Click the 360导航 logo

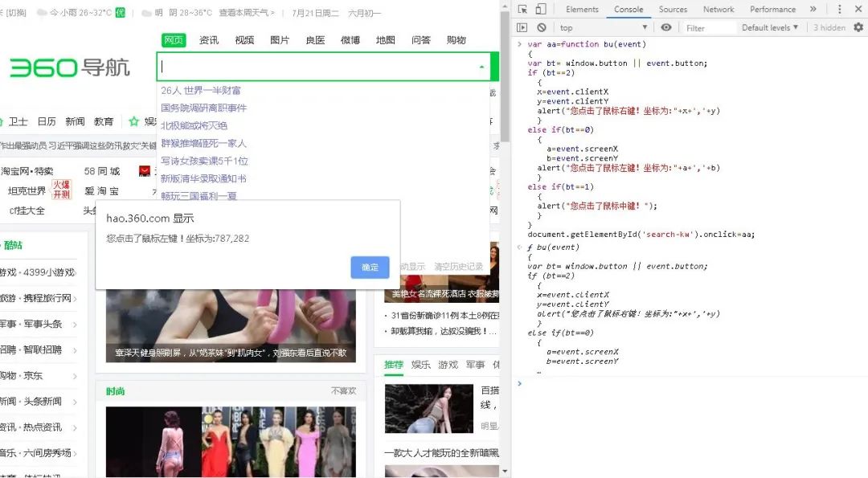(70, 67)
